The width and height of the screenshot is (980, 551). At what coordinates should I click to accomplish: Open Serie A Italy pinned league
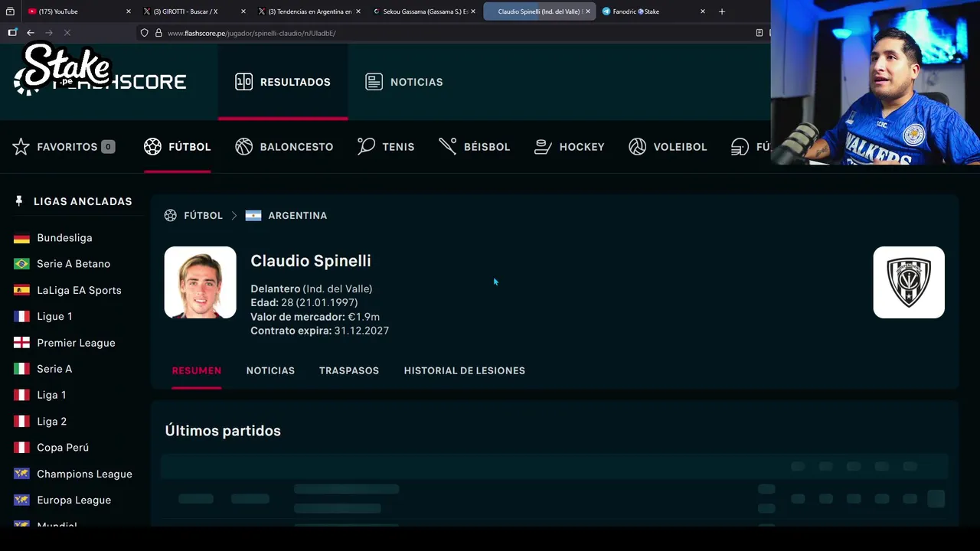54,369
